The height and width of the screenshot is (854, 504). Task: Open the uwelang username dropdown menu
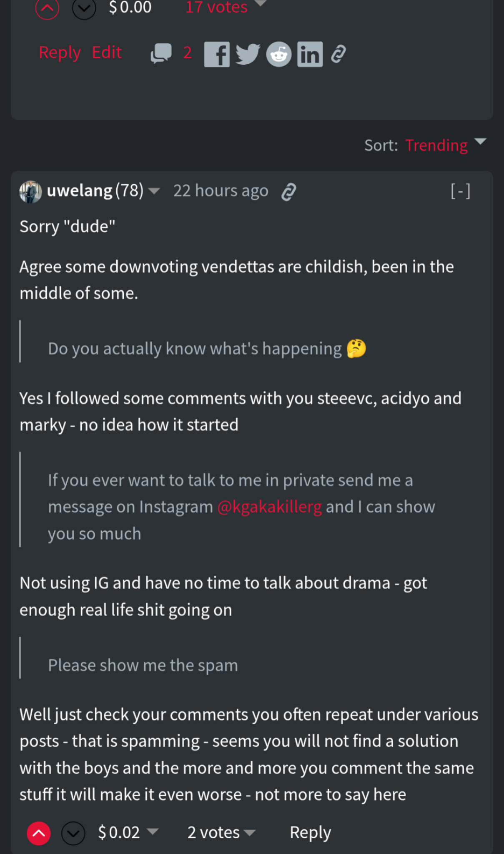pyautogui.click(x=154, y=191)
